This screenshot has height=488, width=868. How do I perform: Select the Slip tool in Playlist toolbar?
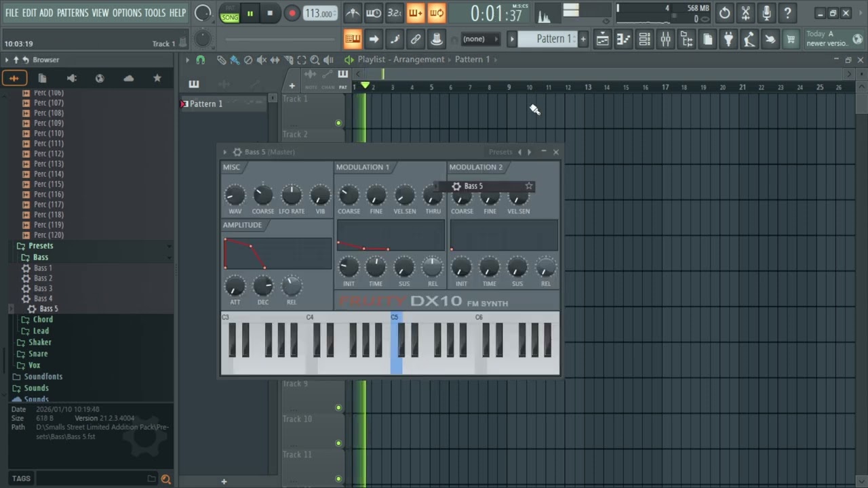(x=275, y=60)
